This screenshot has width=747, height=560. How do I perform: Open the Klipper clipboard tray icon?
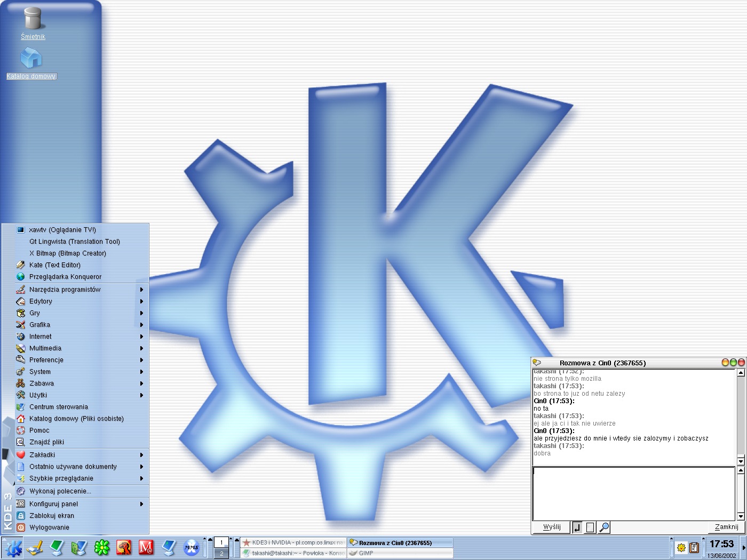click(x=694, y=548)
